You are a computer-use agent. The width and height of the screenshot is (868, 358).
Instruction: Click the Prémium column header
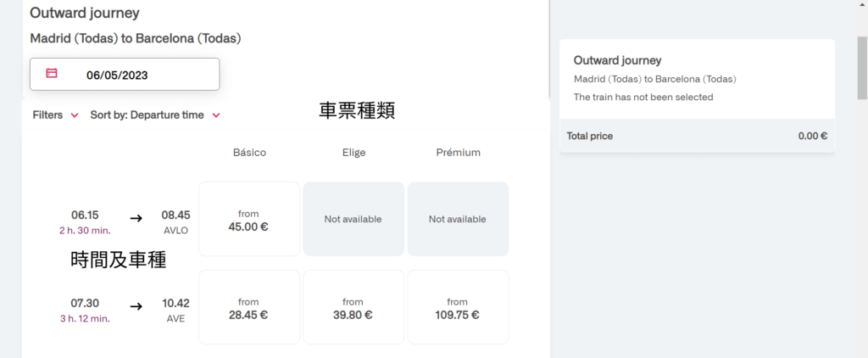pyautogui.click(x=458, y=153)
